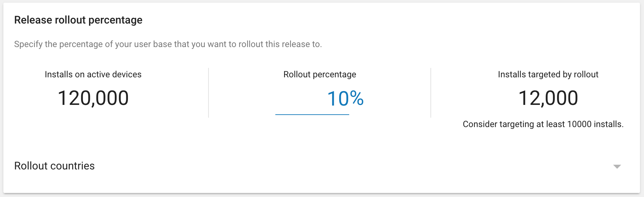
Task: Click the word 'rollout' in the description
Action: 250,44
